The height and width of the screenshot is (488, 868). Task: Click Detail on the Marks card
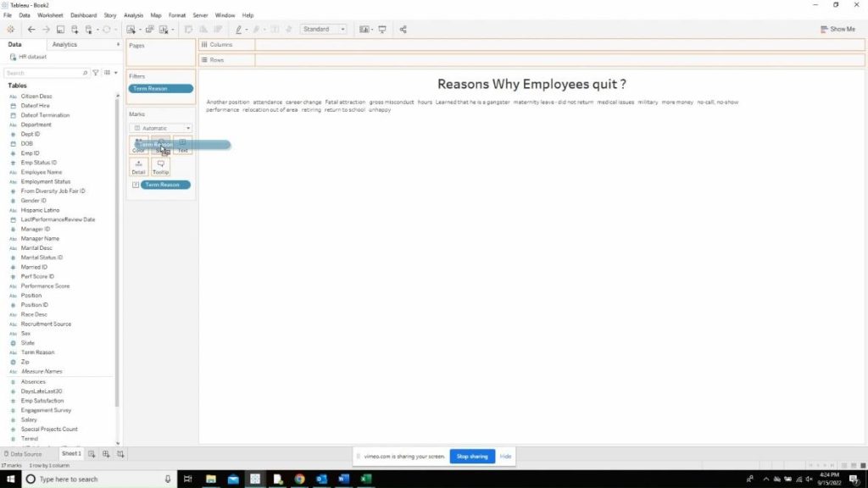tap(138, 166)
